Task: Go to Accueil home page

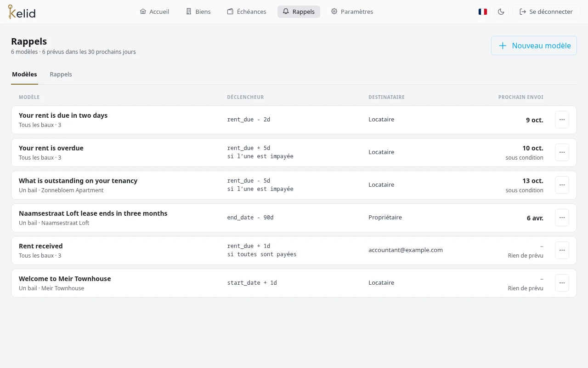Action: [154, 12]
